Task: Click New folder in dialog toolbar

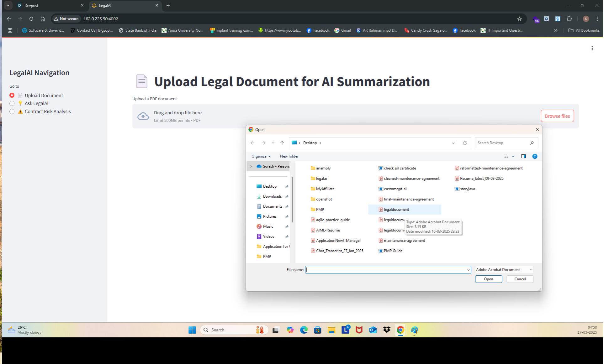Action: click(289, 156)
